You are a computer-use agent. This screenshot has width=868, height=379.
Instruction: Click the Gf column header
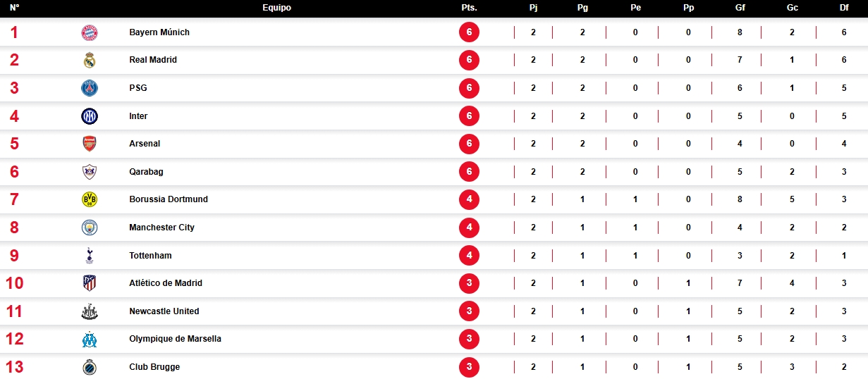point(740,8)
